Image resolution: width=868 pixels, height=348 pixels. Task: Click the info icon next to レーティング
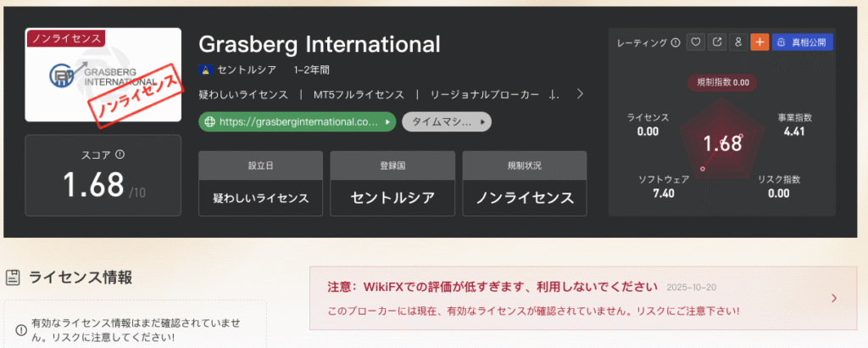pos(676,42)
